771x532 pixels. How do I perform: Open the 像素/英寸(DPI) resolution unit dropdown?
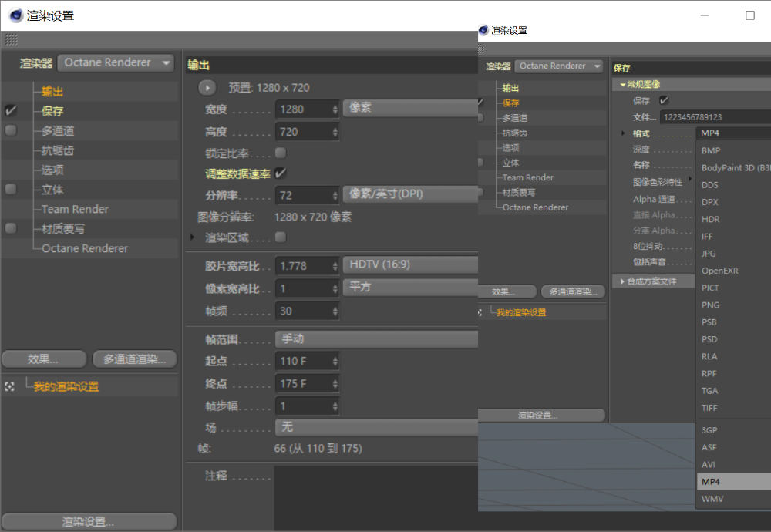coord(411,194)
